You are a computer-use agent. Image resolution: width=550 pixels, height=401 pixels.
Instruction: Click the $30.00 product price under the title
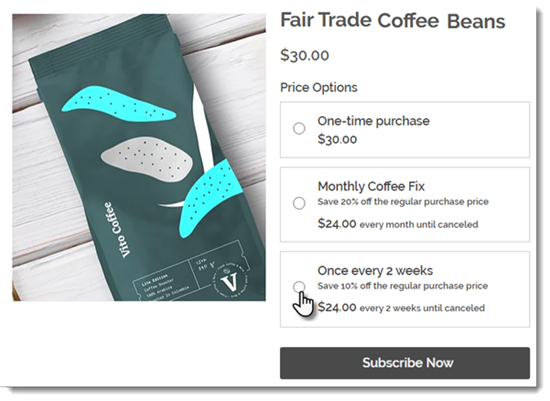point(304,55)
